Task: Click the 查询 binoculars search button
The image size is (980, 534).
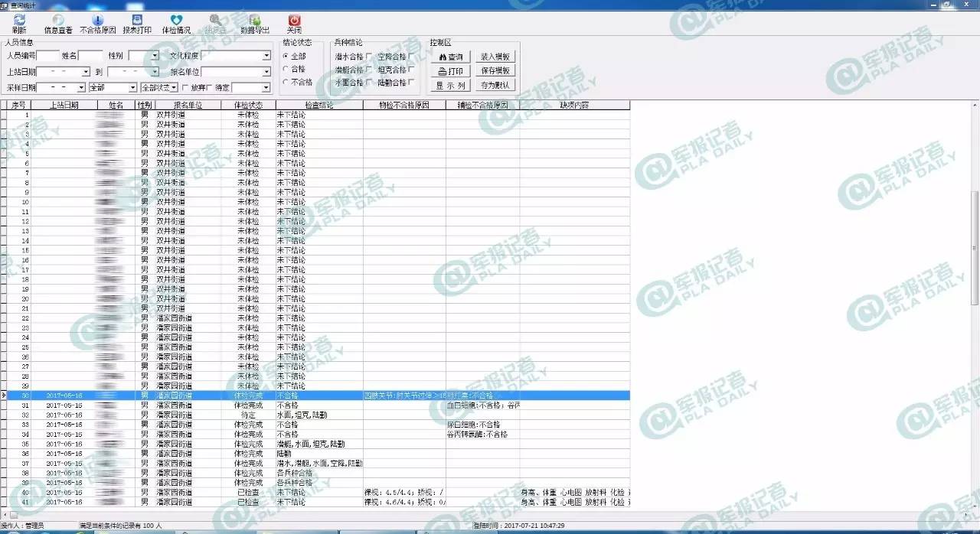Action: [450, 57]
